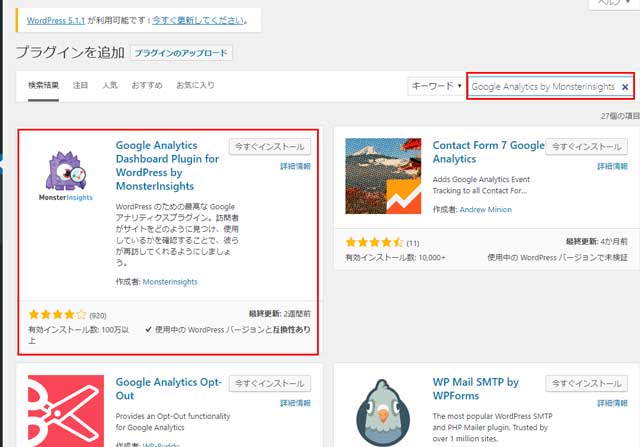Click the 最終更新: 2週間前 text

click(280, 314)
